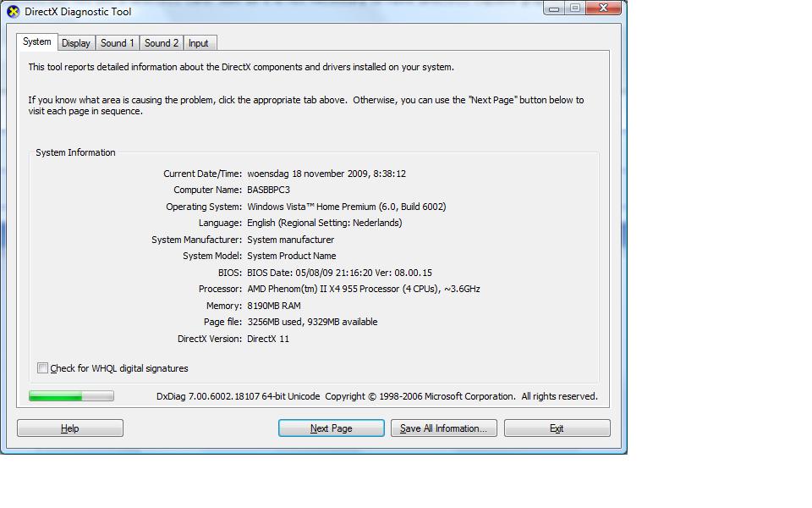Click Save All Information button
This screenshot has height=508, width=812.
click(x=444, y=428)
